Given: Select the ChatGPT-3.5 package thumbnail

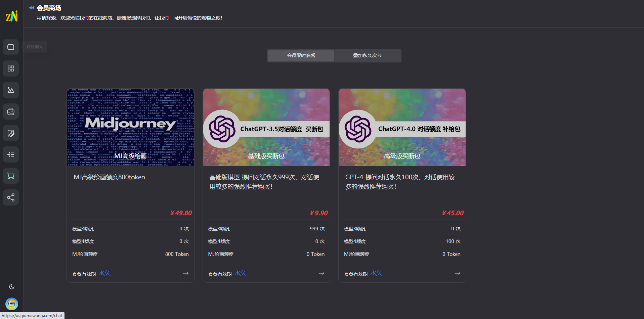Looking at the screenshot, I should (x=266, y=127).
